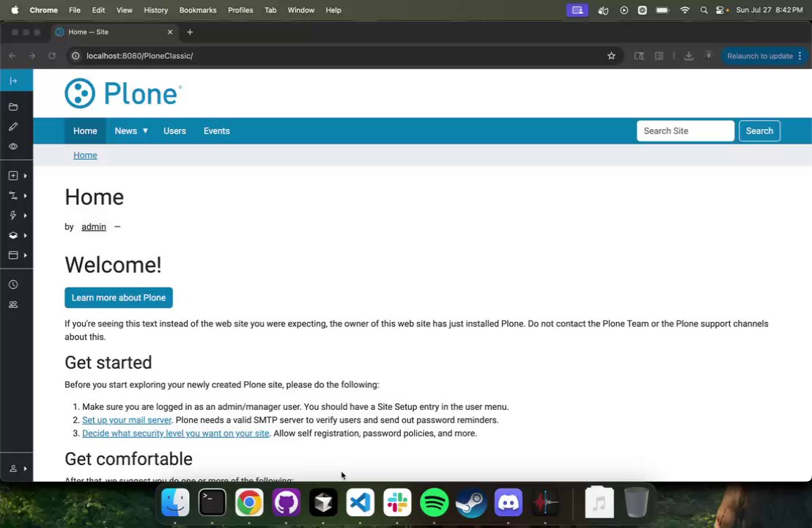Image resolution: width=812 pixels, height=528 pixels.
Task: Open the State workflow icon menu
Action: [13, 195]
